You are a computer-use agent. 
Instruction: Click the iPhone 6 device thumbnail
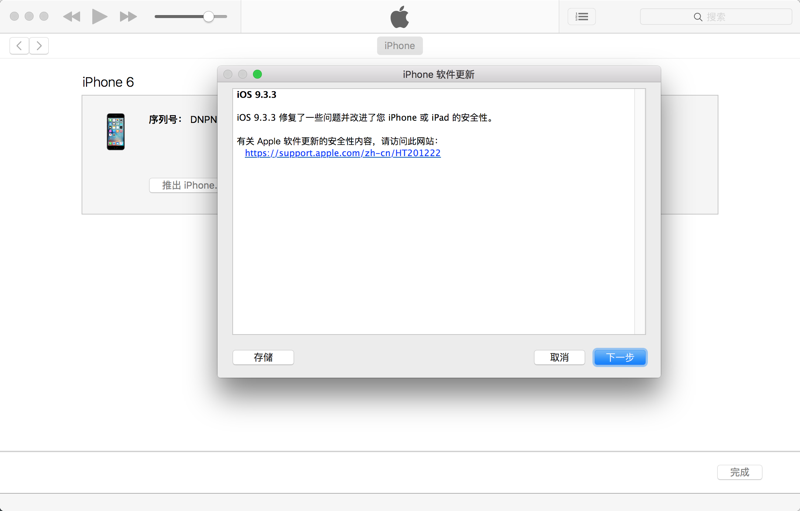click(116, 132)
